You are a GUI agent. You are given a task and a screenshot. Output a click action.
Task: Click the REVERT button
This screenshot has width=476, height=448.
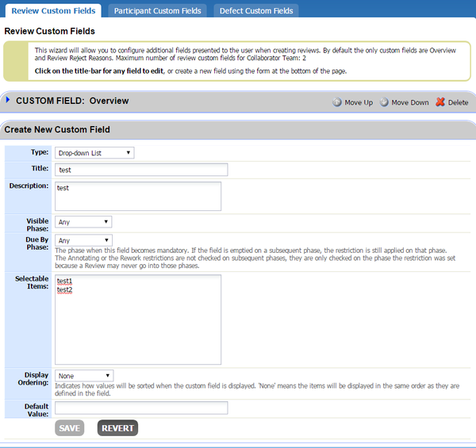[117, 428]
